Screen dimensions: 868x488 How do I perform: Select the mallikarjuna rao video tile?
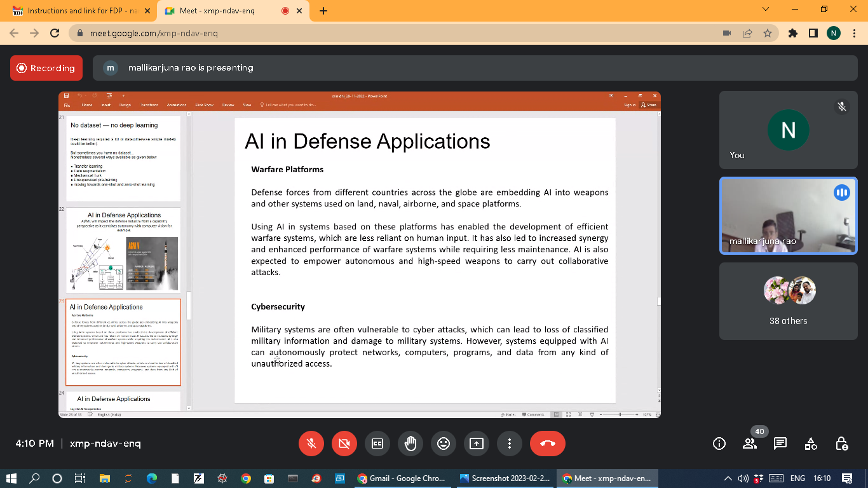(788, 216)
